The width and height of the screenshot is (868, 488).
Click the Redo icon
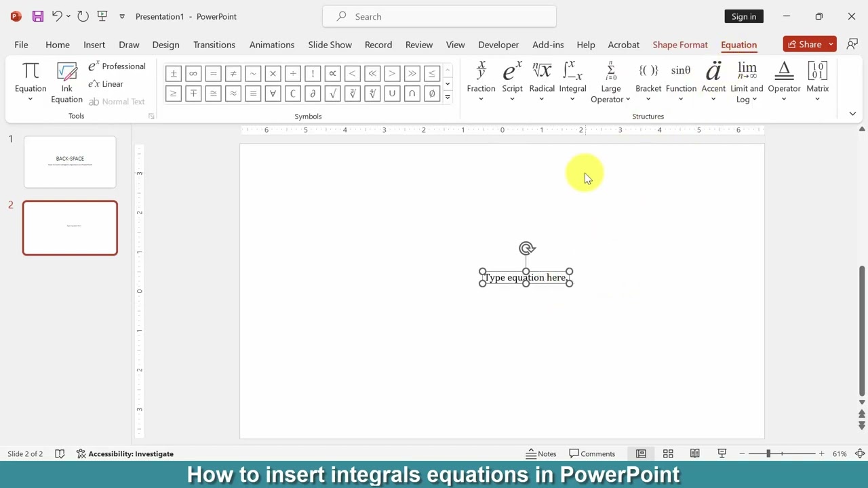point(83,16)
